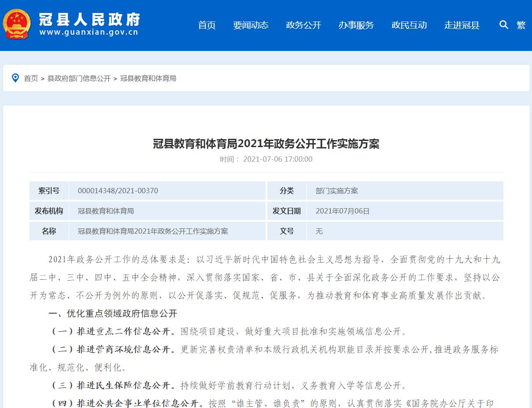Click the 名称 label cell

(x=49, y=231)
